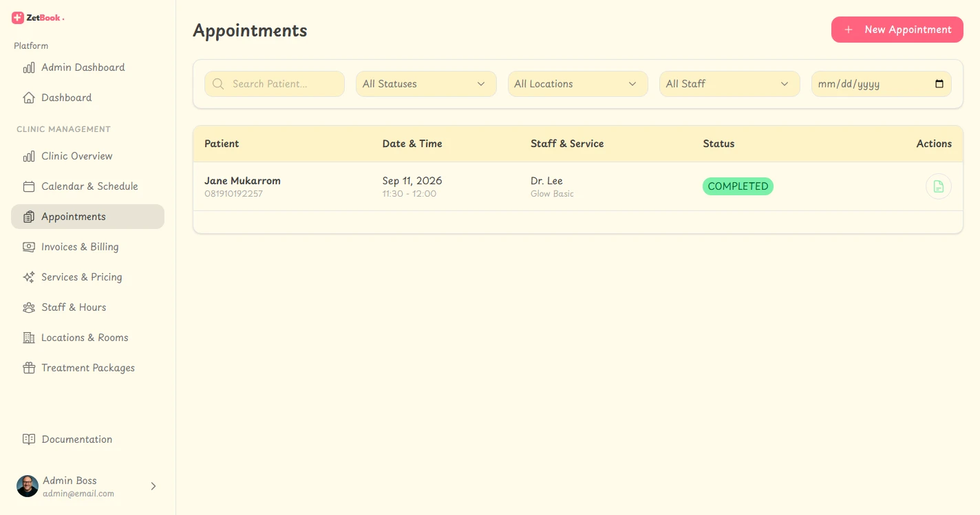Open Treatment Packages page

click(87, 368)
